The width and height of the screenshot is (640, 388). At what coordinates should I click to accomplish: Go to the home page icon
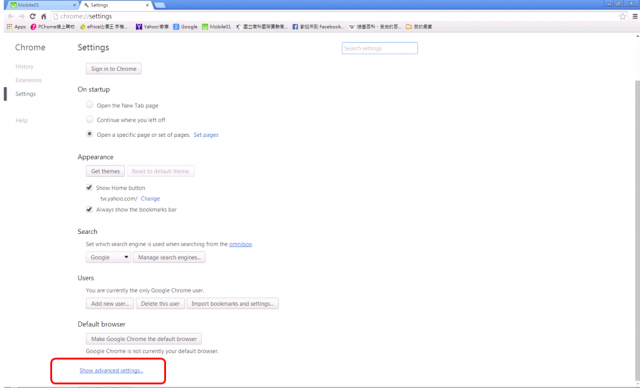(44, 16)
